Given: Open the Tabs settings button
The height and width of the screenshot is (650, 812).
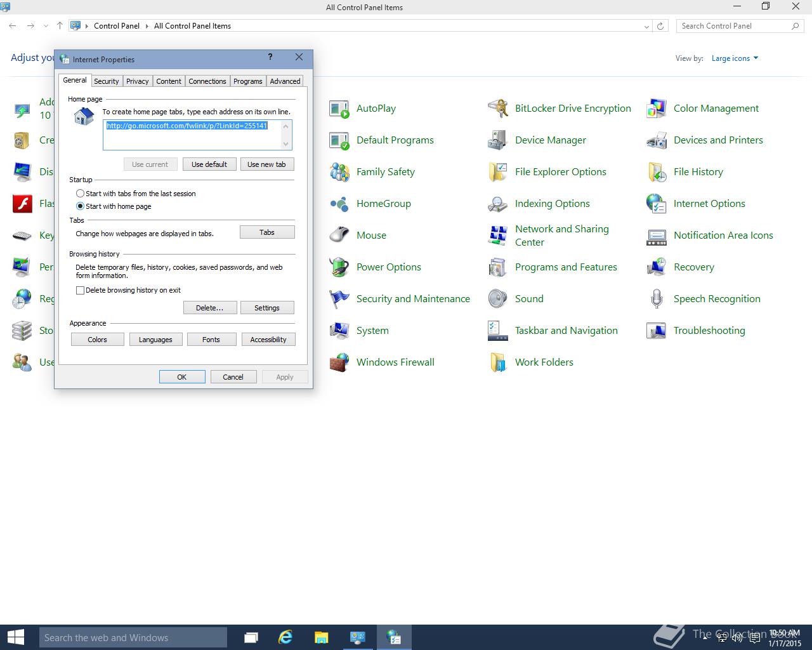Looking at the screenshot, I should point(267,232).
